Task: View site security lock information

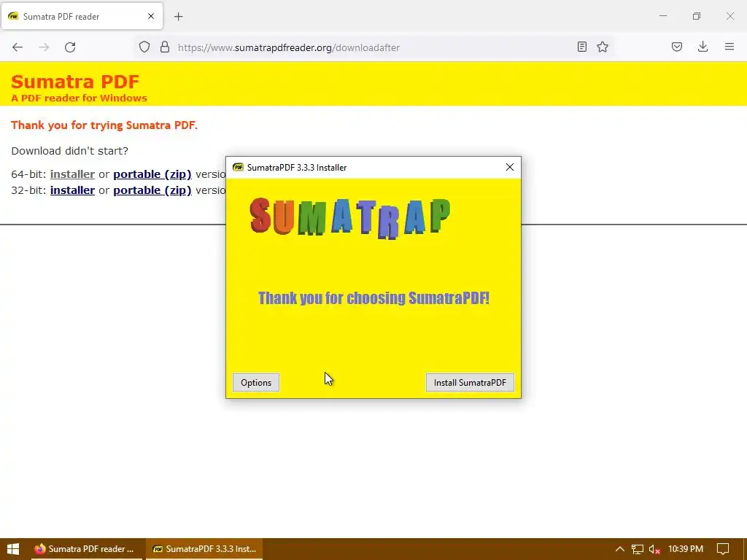Action: click(x=165, y=47)
